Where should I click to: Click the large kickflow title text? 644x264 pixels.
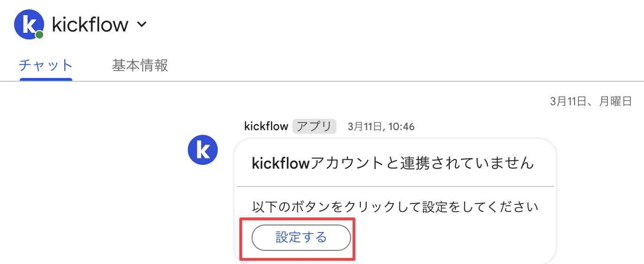pos(90,24)
